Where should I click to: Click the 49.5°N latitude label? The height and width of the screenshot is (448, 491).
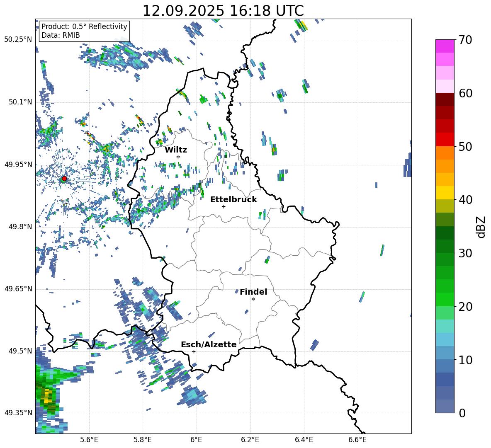point(20,351)
